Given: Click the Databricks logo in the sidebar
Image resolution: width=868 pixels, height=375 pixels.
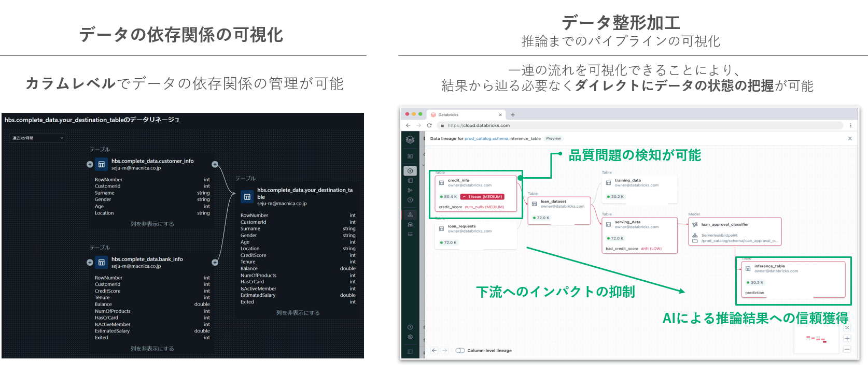Looking at the screenshot, I should (x=410, y=139).
